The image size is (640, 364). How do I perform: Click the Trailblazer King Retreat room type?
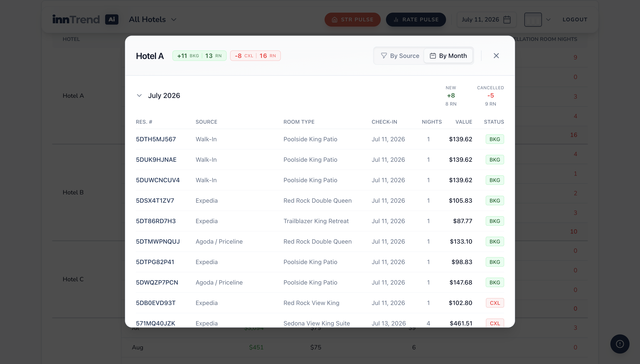point(316,221)
